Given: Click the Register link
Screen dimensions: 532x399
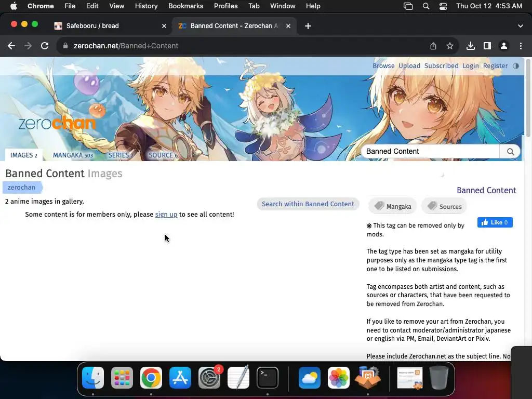Looking at the screenshot, I should pyautogui.click(x=495, y=66).
